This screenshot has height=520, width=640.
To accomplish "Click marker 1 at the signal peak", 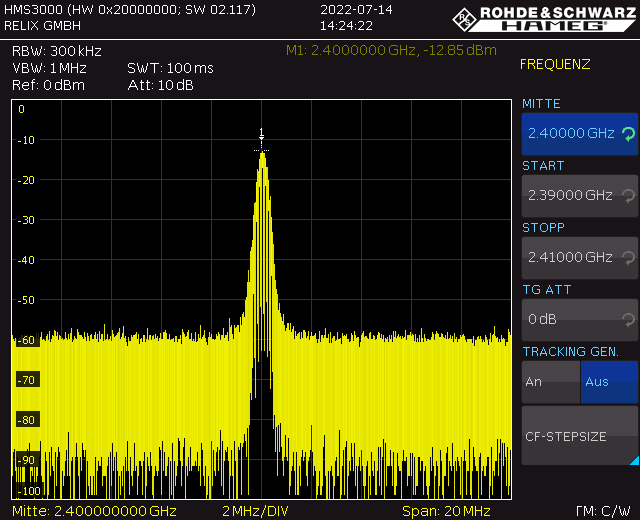I will coord(262,139).
